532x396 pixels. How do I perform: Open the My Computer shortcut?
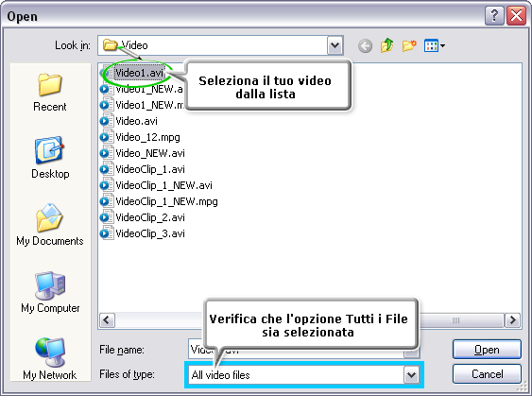[x=50, y=292]
